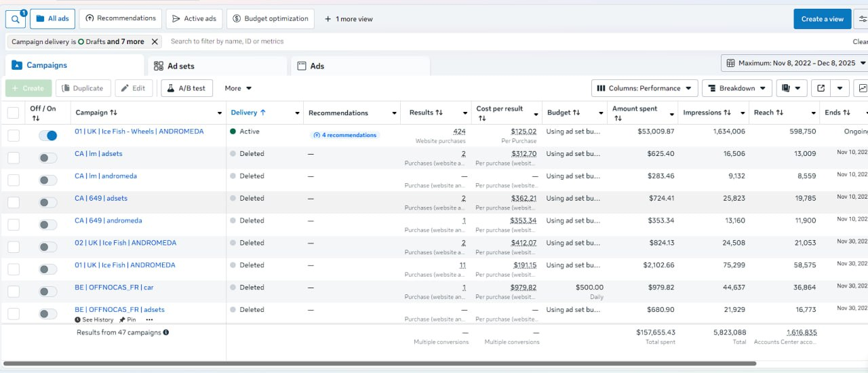Check the select-all campaigns header checkbox

(14, 113)
